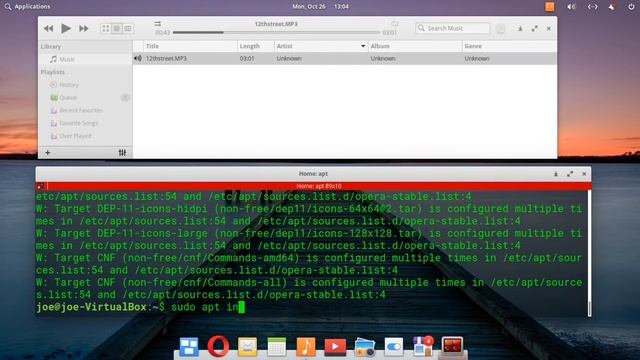Image resolution: width=640 pixels, height=360 pixels.
Task: Open Multitasking View from dock
Action: point(189,347)
